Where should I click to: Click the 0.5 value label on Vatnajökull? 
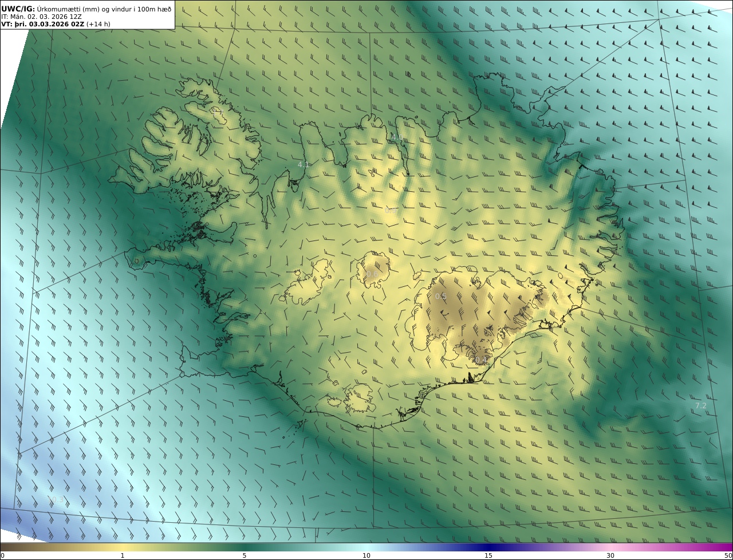(x=440, y=296)
